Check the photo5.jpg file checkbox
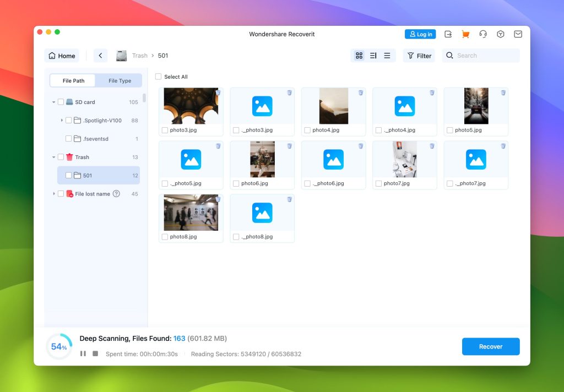 tap(450, 130)
